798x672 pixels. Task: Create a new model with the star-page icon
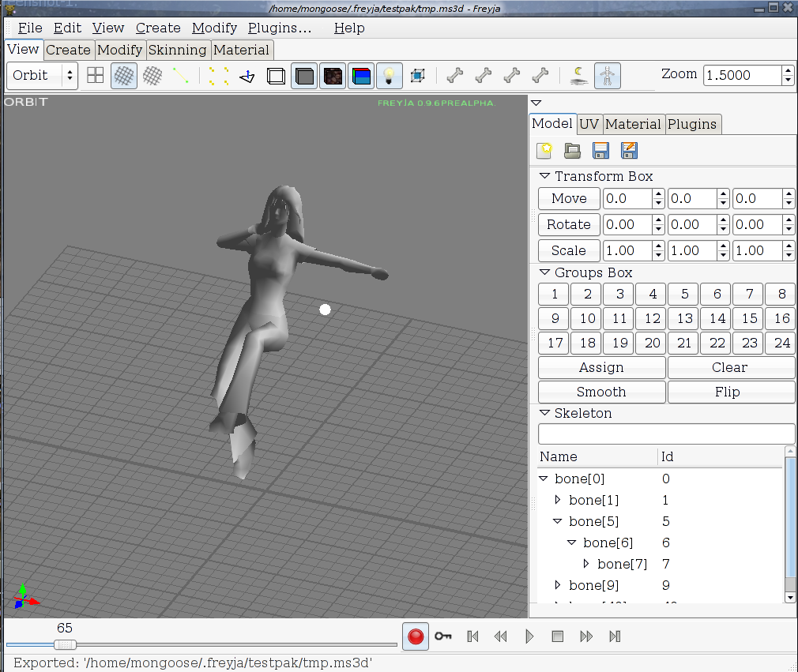(x=544, y=151)
